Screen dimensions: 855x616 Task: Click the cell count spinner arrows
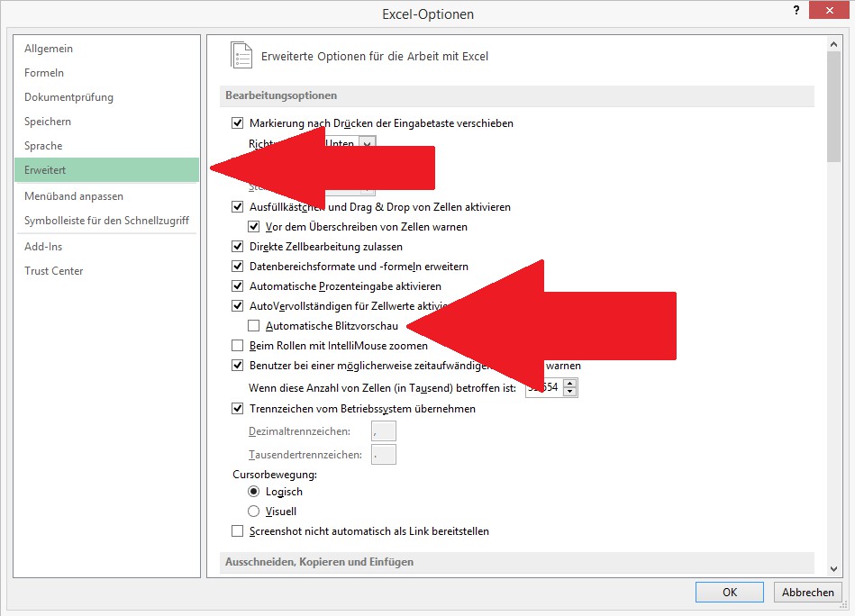point(570,388)
